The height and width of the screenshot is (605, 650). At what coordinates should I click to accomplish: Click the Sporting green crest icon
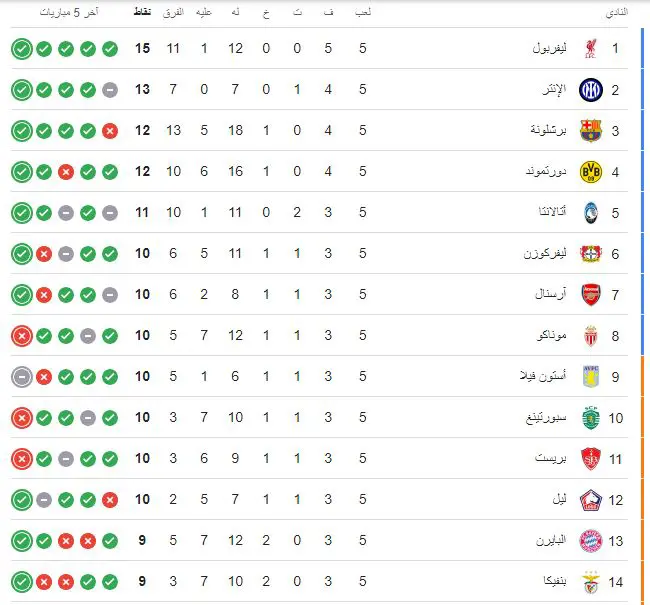point(591,418)
